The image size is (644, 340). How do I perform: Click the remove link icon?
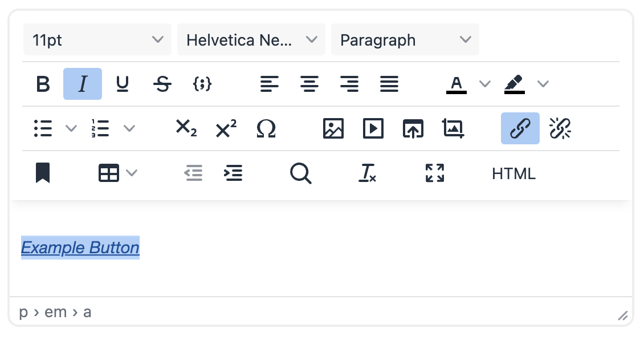pyautogui.click(x=560, y=128)
